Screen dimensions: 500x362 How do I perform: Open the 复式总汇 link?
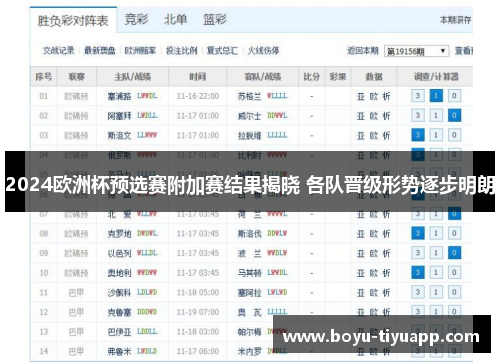(x=222, y=51)
